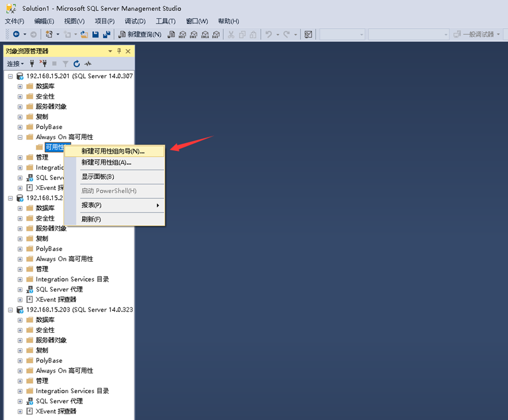Open the 帮助(H) menu
The height and width of the screenshot is (420, 508).
pyautogui.click(x=228, y=21)
